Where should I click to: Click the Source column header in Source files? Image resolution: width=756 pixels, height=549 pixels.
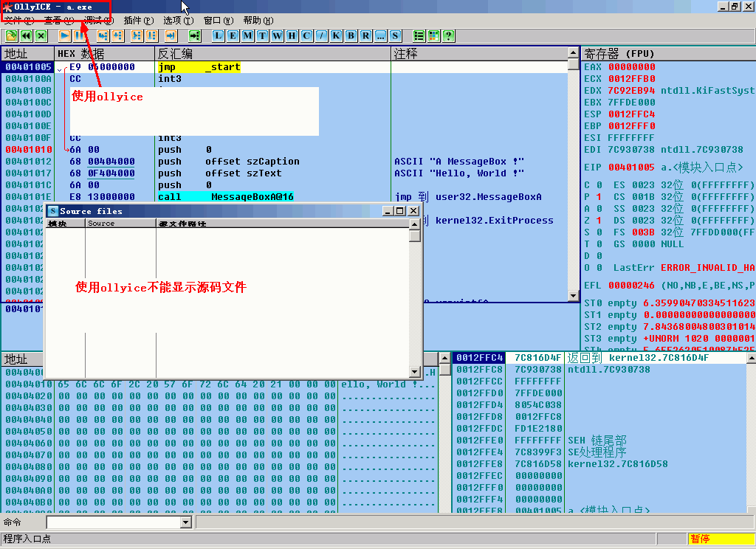(120, 223)
